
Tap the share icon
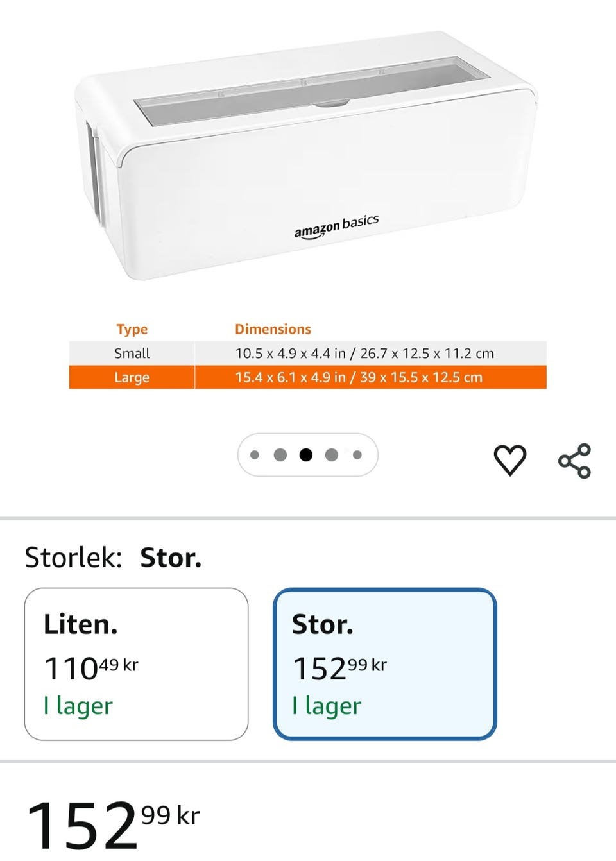pyautogui.click(x=574, y=461)
